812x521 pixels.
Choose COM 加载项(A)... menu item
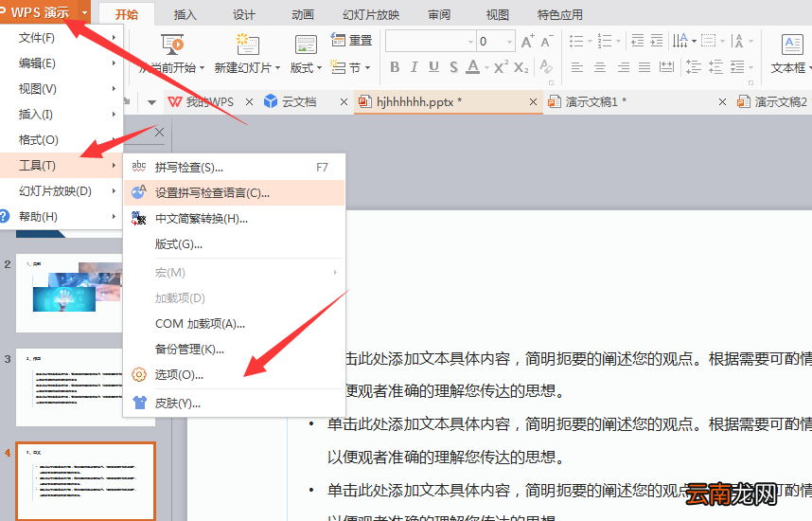[x=234, y=323]
